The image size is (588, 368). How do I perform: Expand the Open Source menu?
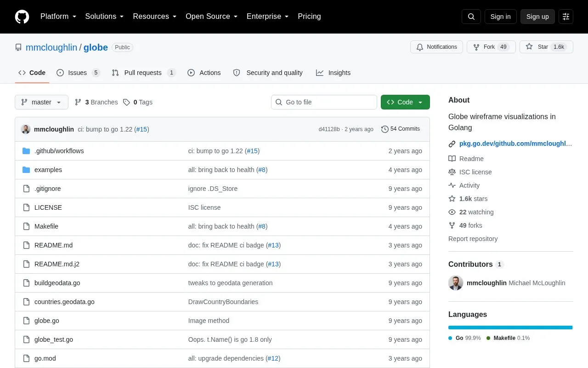click(x=211, y=17)
